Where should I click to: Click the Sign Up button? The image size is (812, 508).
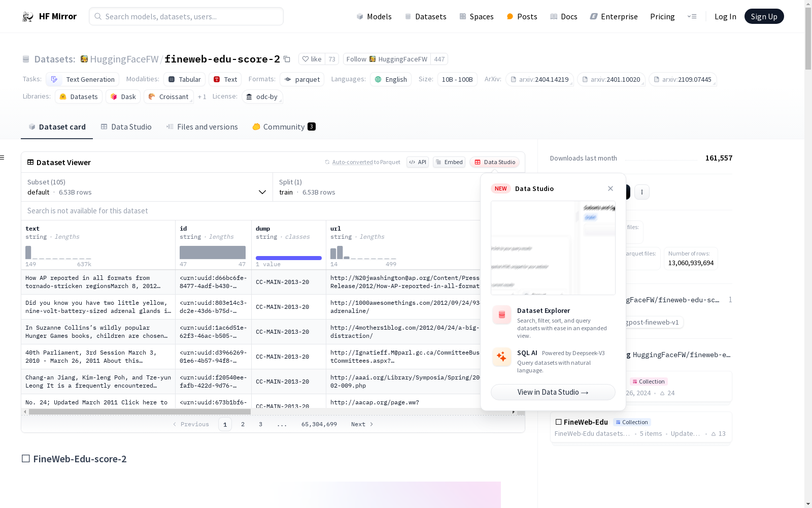click(764, 16)
